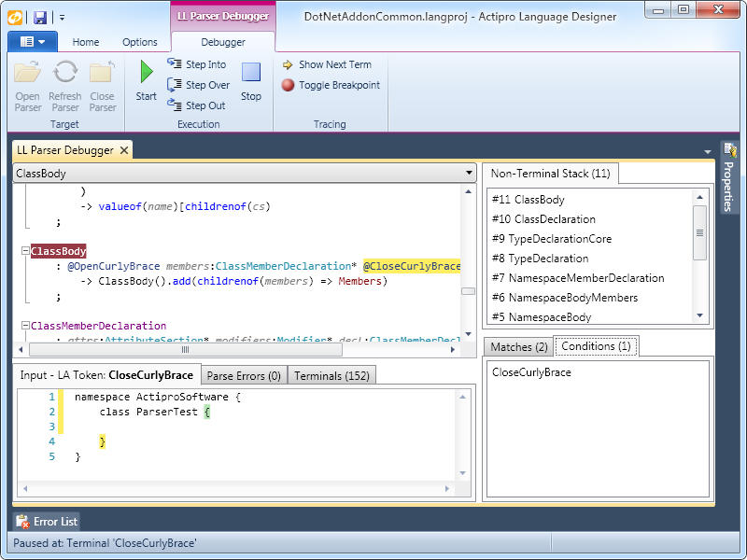Switch to the Matches (2) tab
The height and width of the screenshot is (560, 747).
pyautogui.click(x=517, y=346)
